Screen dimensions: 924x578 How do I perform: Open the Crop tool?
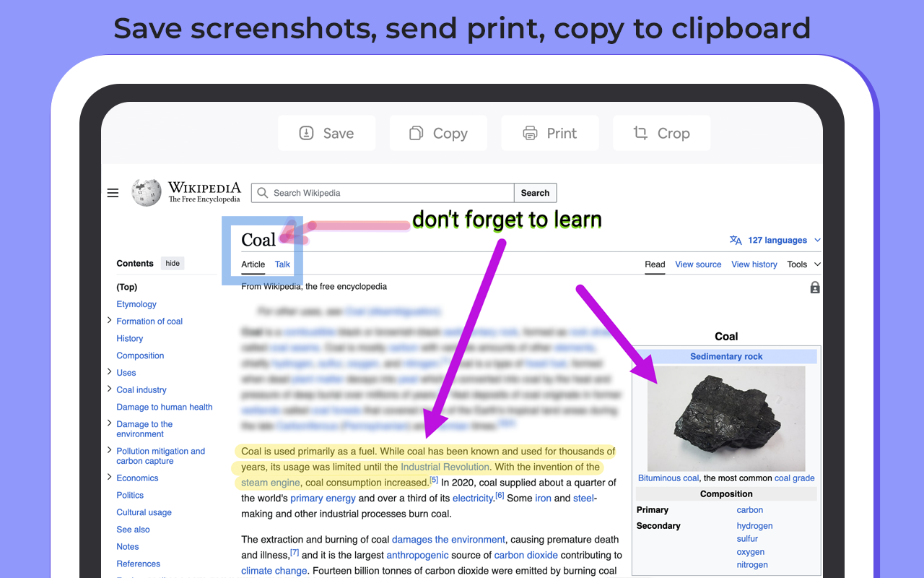(x=662, y=133)
